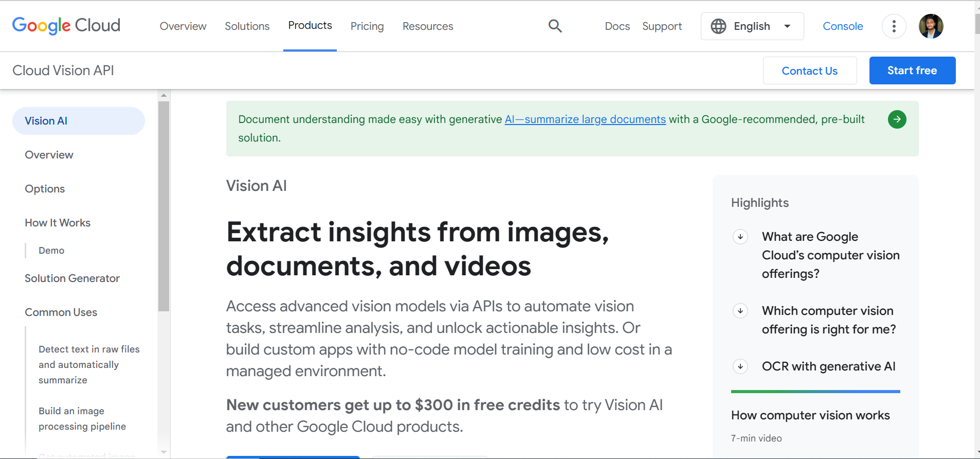The width and height of the screenshot is (980, 459).
Task: Click 'Which computer vision offering is right for me?' text
Action: point(829,320)
